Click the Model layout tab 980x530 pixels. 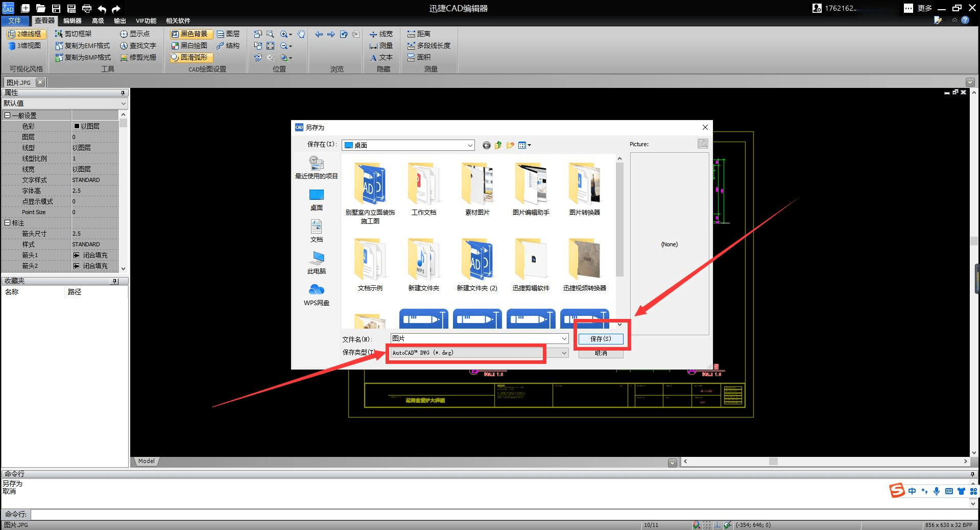tap(147, 461)
